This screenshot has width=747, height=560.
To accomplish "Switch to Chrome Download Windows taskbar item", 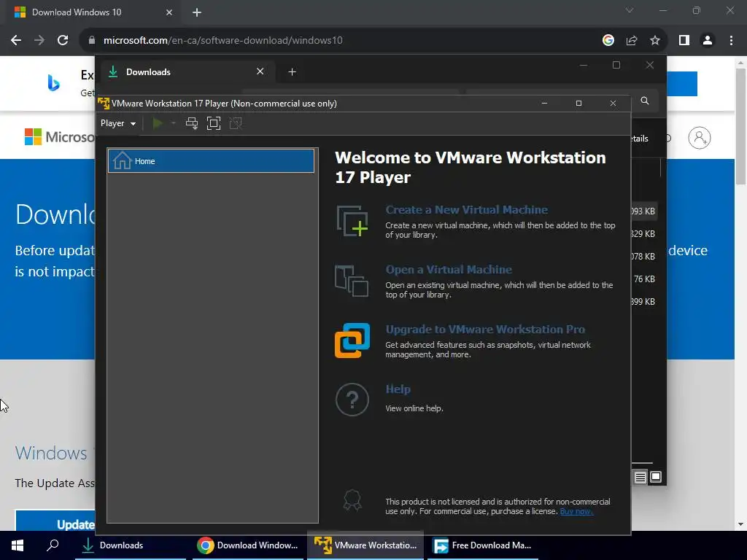I will (x=248, y=545).
